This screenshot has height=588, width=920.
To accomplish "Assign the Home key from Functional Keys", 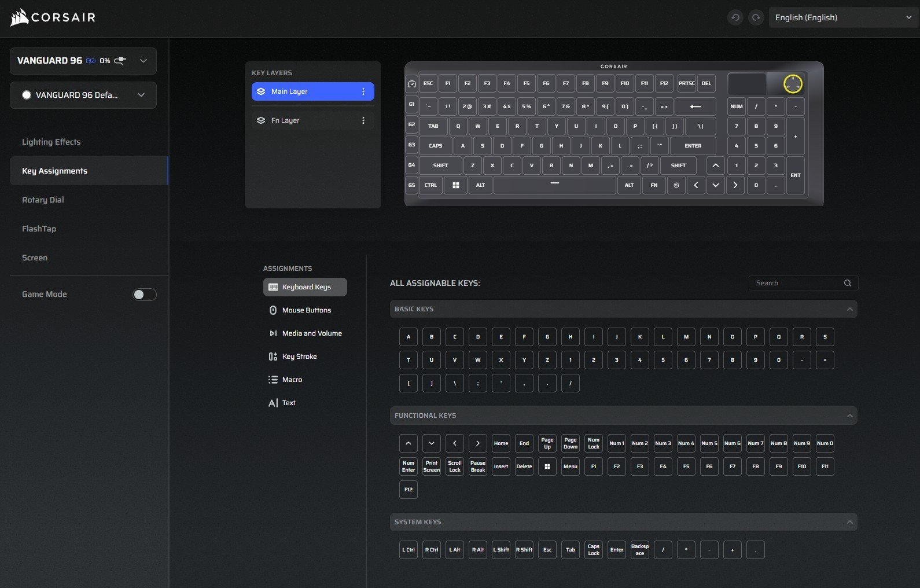I will click(501, 443).
